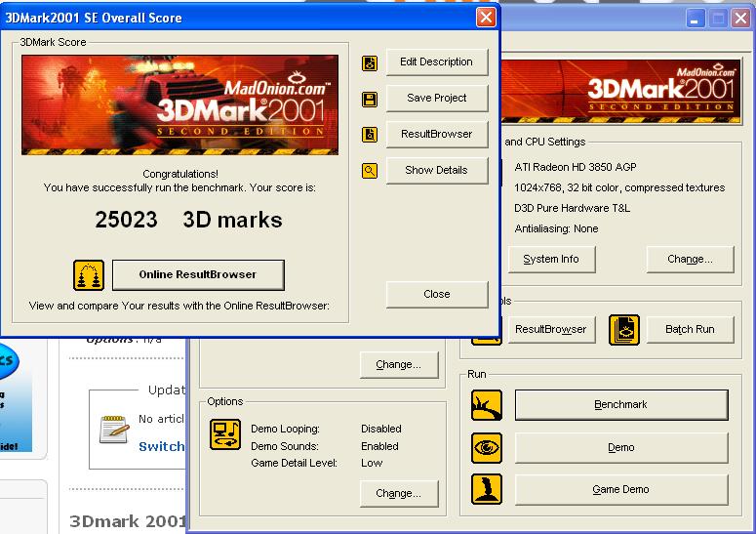The image size is (756, 534).
Task: Click the 3DMark2001 banner in main window
Action: click(x=621, y=92)
